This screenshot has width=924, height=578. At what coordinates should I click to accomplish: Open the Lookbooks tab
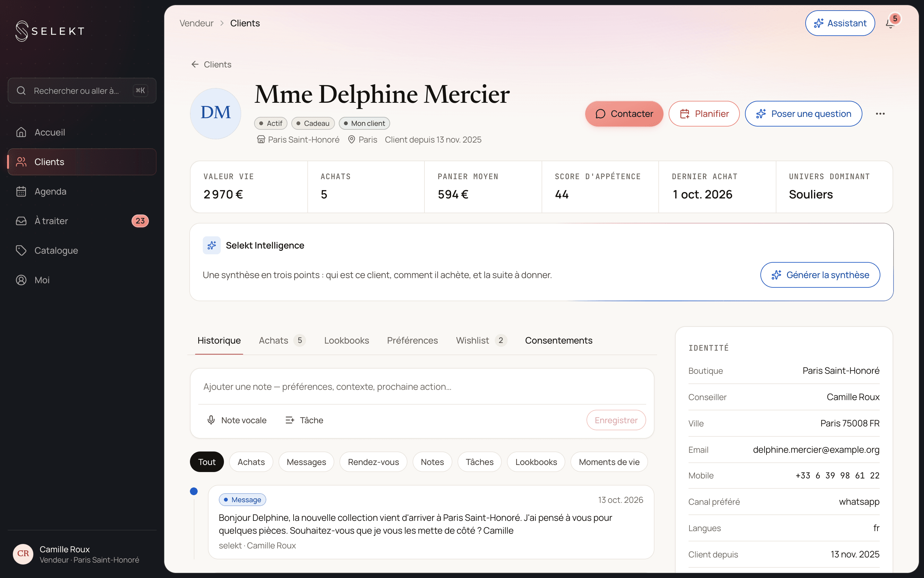pyautogui.click(x=346, y=340)
